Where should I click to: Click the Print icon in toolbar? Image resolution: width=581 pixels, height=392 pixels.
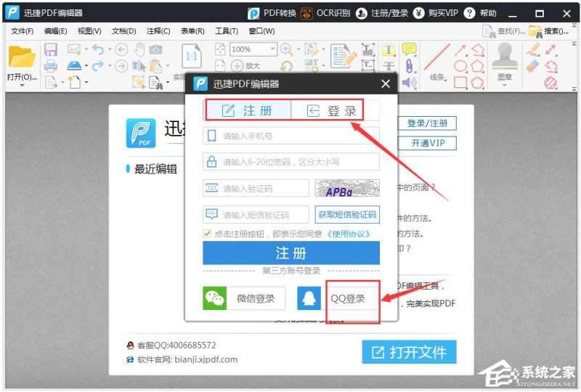pyautogui.click(x=50, y=66)
